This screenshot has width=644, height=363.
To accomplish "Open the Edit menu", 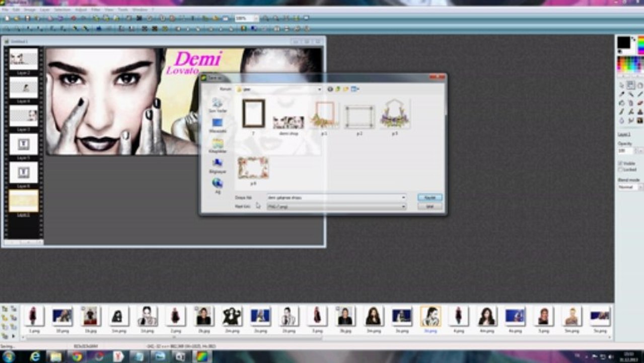I will pyautogui.click(x=16, y=10).
